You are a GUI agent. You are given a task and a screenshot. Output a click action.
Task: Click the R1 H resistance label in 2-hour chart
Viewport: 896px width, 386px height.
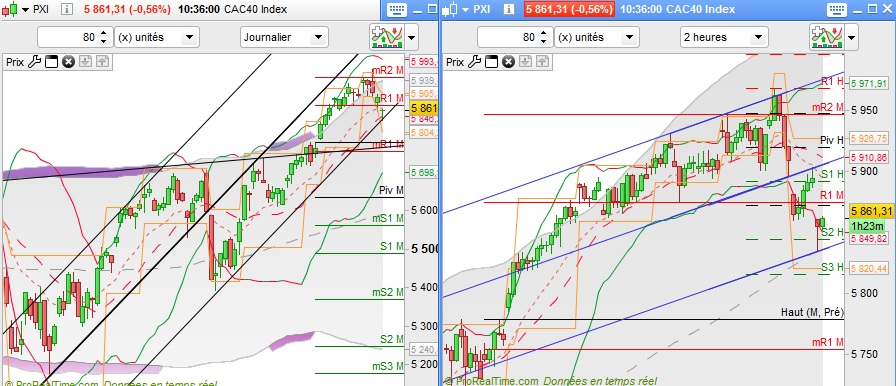coord(833,81)
